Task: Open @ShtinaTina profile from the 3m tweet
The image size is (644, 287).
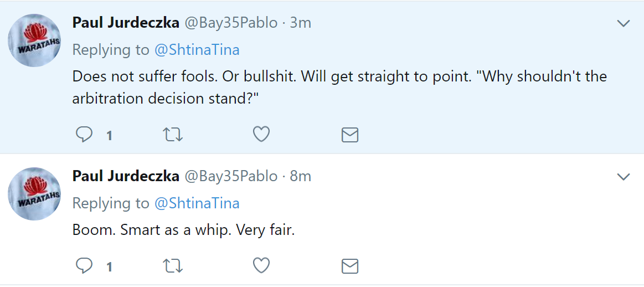Action: click(197, 50)
